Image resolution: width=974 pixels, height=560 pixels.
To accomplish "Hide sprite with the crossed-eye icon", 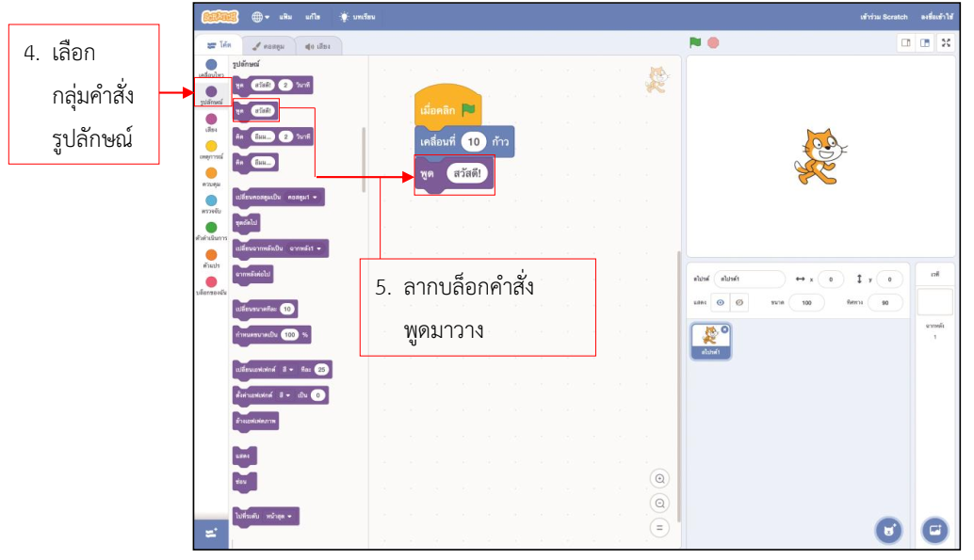I will pyautogui.click(x=739, y=303).
